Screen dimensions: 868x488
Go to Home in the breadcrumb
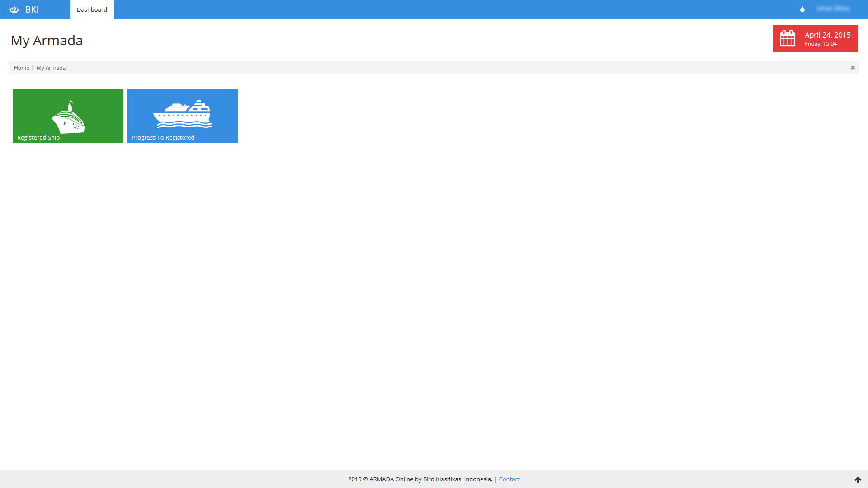click(x=22, y=68)
